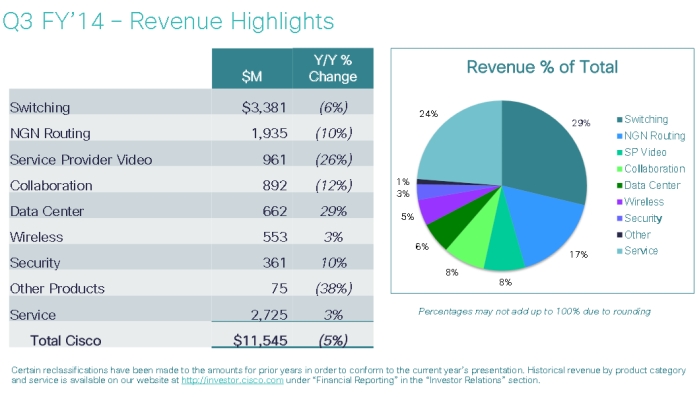Click the 'Y/Y % Change' column header
This screenshot has width=700, height=397.
333,68
